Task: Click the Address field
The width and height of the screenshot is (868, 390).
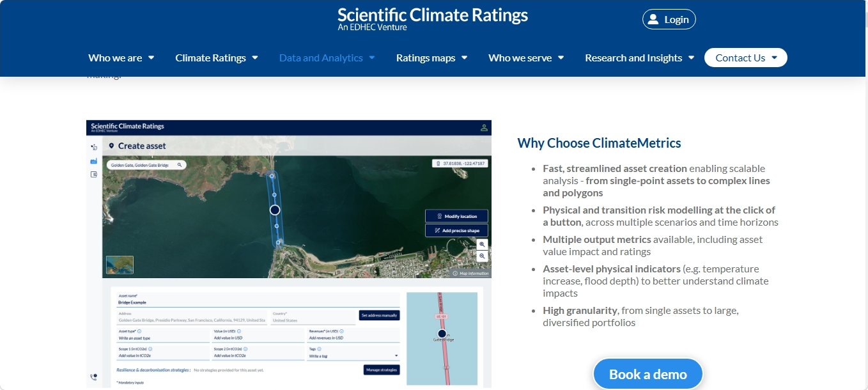Action: 192,317
